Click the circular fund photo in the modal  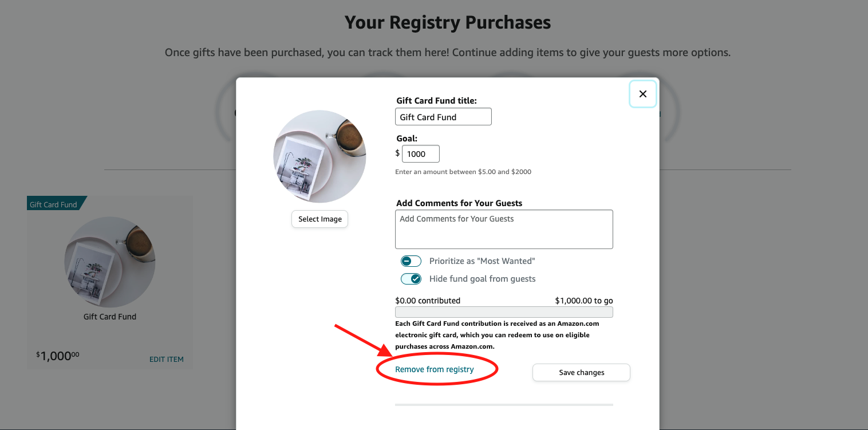(319, 156)
